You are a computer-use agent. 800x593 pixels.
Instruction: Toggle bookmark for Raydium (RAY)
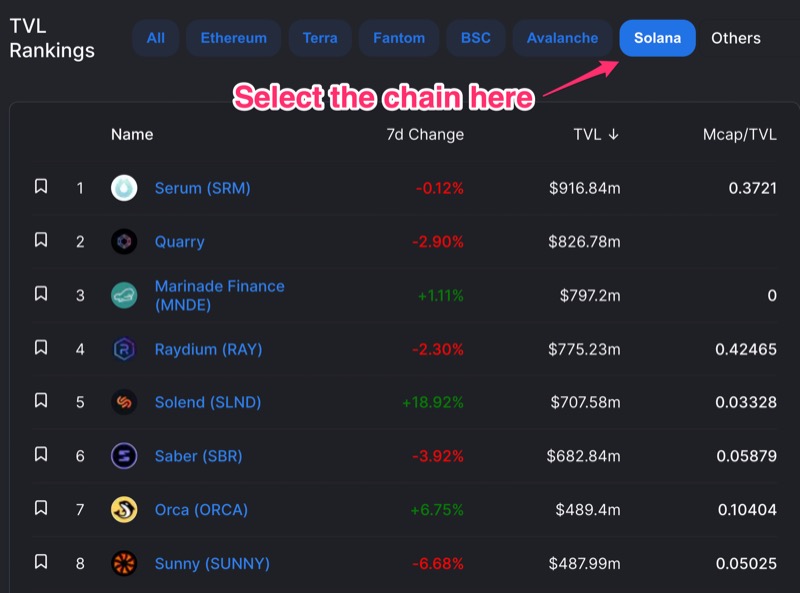pyautogui.click(x=41, y=348)
